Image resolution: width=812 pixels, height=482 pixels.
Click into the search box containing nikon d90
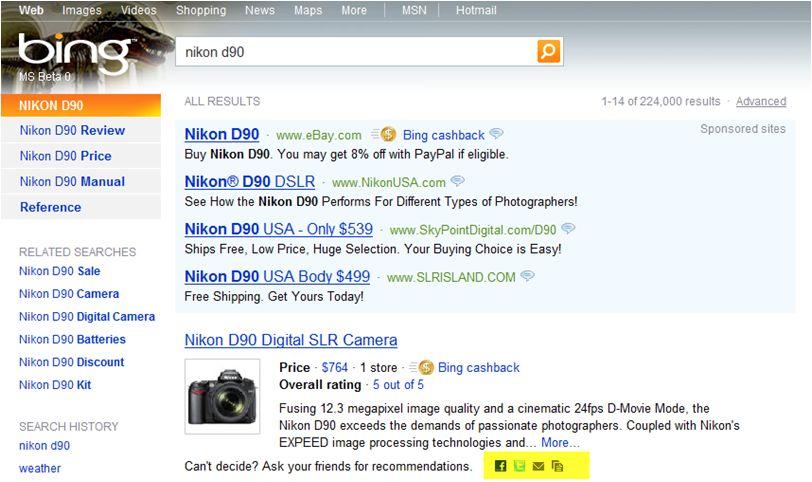[x=355, y=51]
